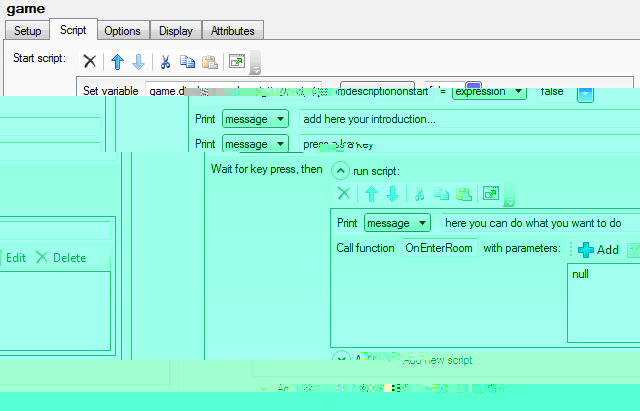Click copy icon in nested run script toolbar
Viewport: 640px width, 411px height.
point(441,194)
